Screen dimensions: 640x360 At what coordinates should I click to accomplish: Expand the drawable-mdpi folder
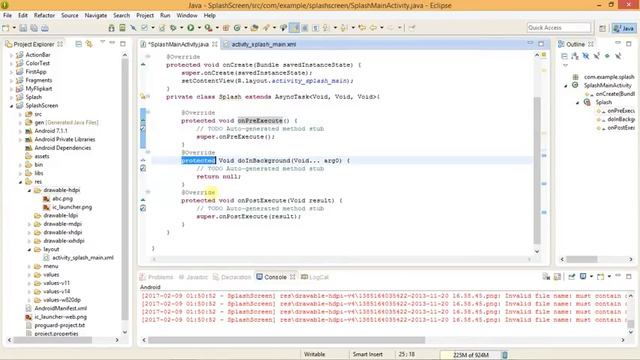coord(29,224)
